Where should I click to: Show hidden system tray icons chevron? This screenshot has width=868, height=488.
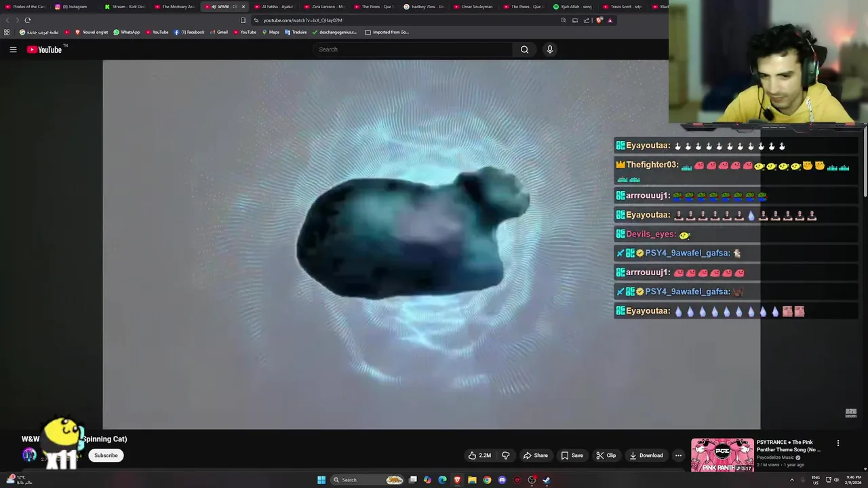pyautogui.click(x=791, y=480)
